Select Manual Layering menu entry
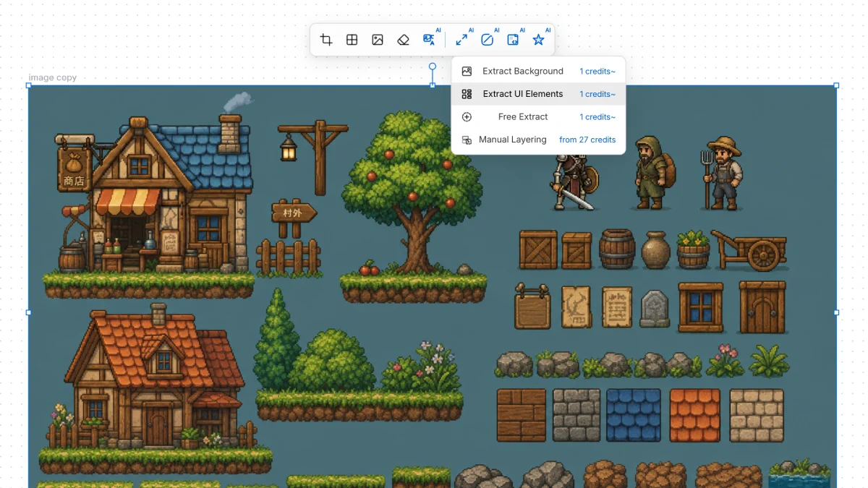868x488 pixels. (538, 140)
